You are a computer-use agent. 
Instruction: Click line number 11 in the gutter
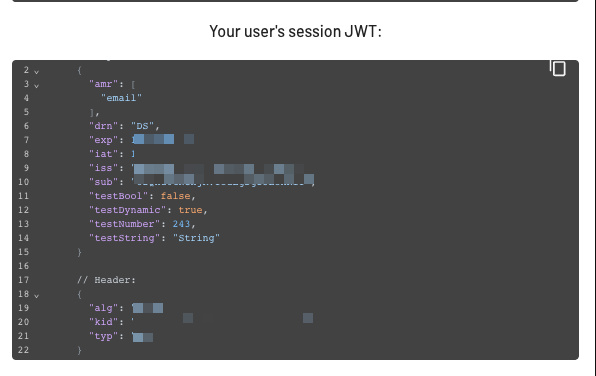24,196
